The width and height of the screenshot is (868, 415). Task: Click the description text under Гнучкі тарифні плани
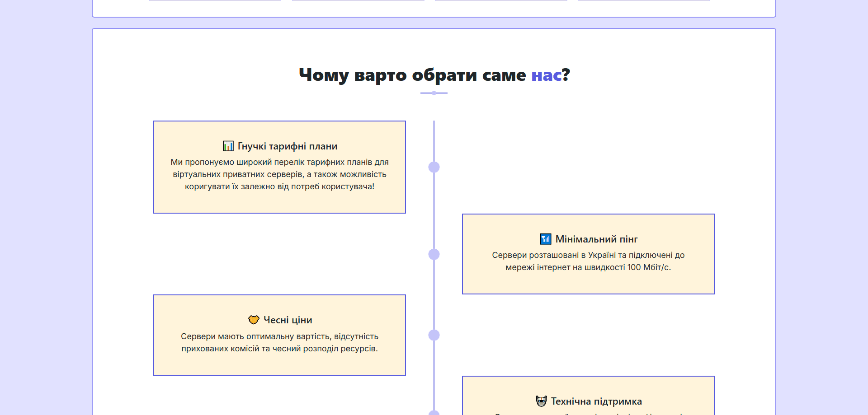pos(279,174)
